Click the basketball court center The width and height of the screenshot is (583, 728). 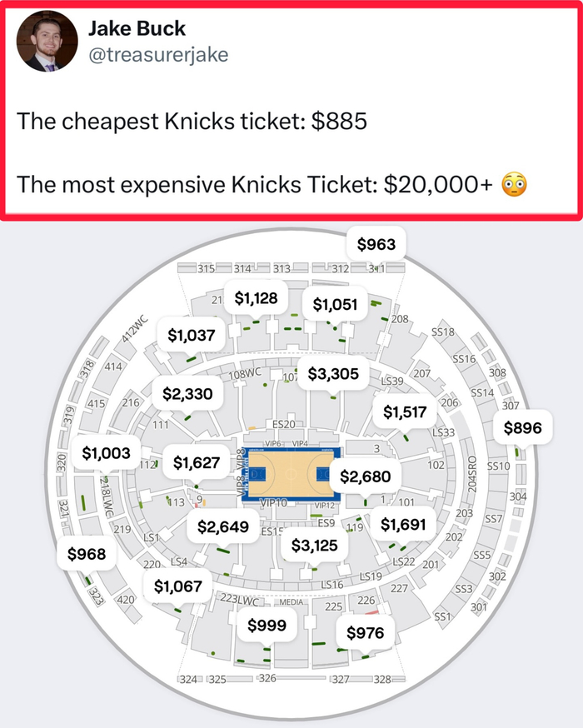point(291,474)
